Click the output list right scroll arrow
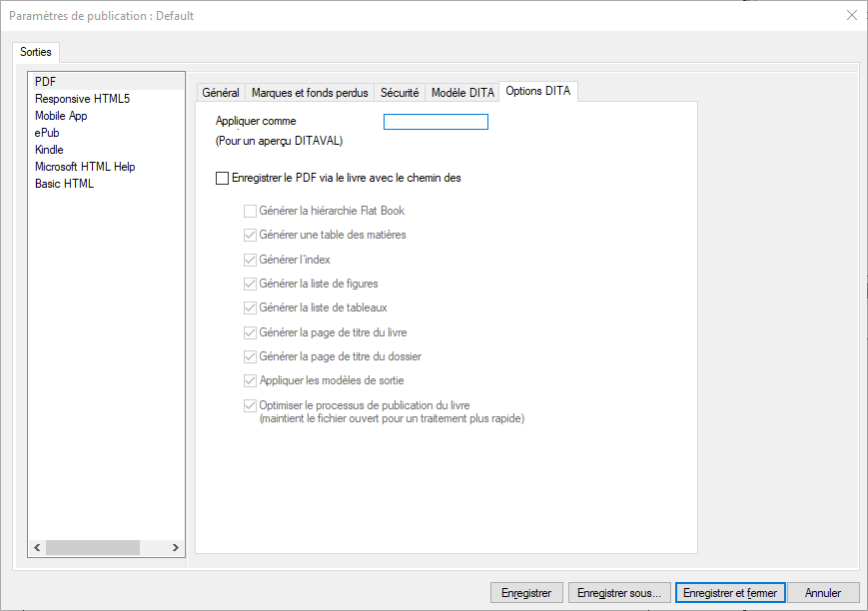 coord(176,548)
